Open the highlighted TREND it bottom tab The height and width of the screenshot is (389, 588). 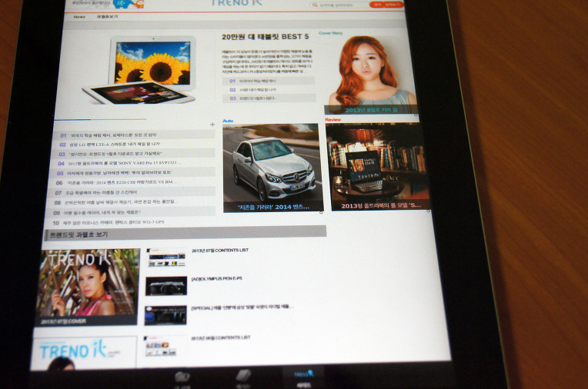[x=303, y=377]
